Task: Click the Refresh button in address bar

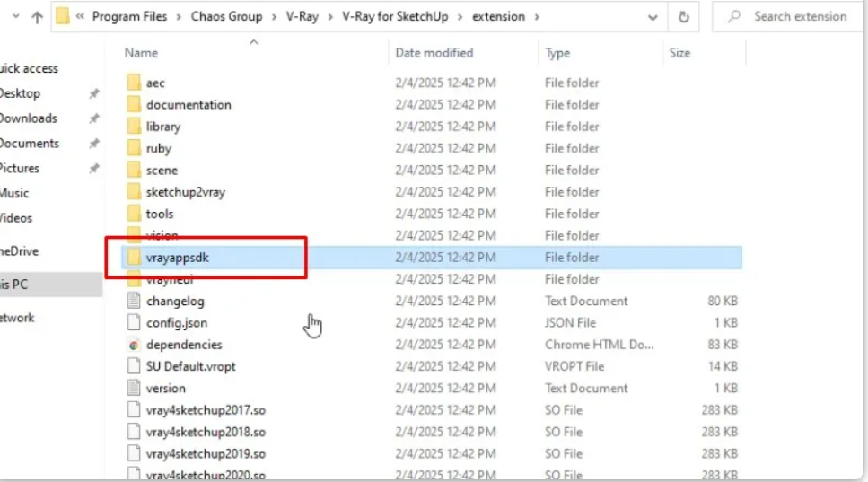Action: click(684, 17)
